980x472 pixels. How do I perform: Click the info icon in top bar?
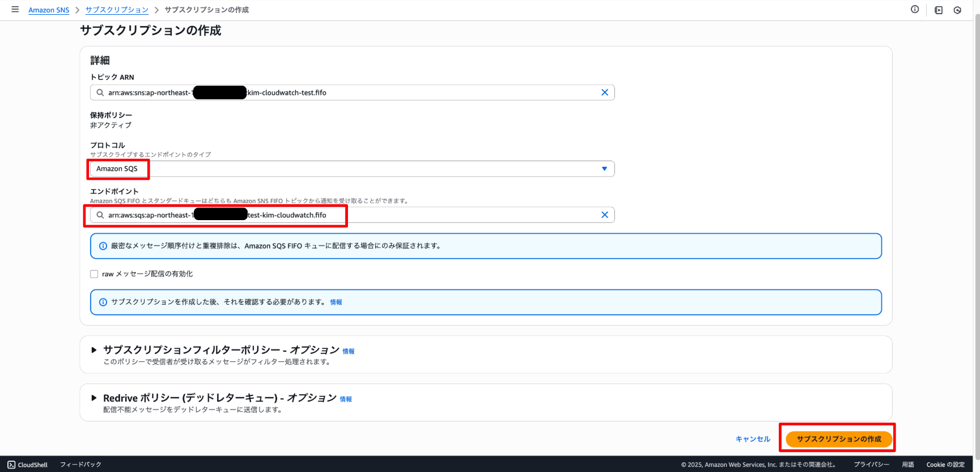[915, 10]
